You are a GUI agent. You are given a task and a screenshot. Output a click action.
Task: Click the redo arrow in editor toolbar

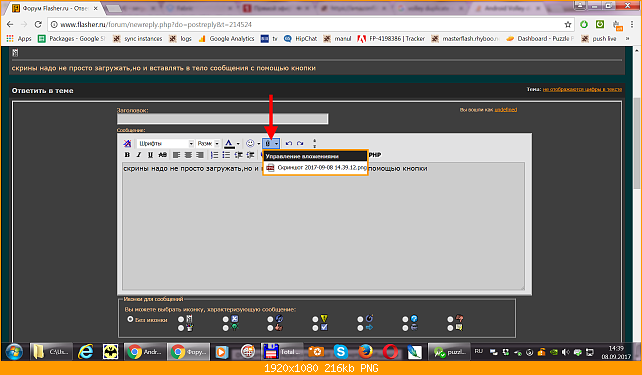tap(300, 143)
